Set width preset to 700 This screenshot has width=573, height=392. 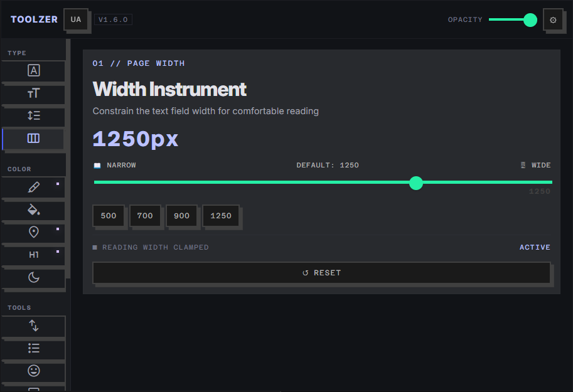pyautogui.click(x=145, y=216)
